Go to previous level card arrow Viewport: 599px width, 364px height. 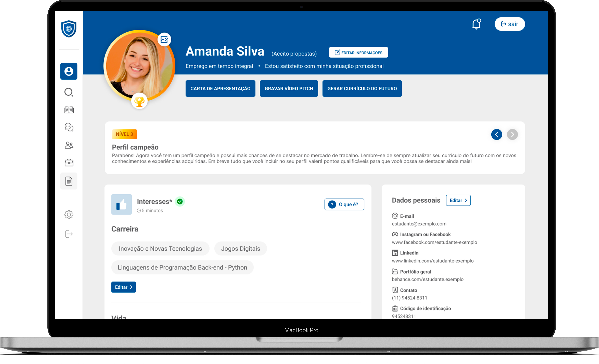[496, 135]
